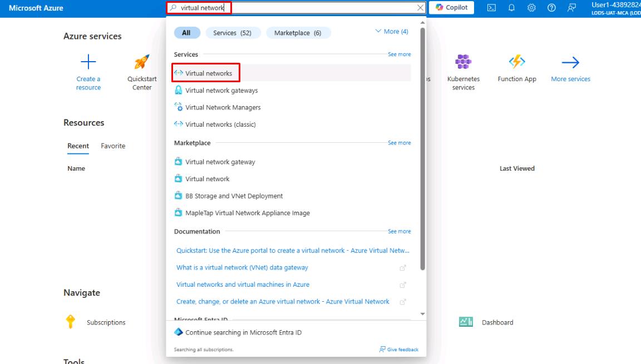Viewport: 641px width, 364px height.
Task: Click the Name column header
Action: [76, 168]
